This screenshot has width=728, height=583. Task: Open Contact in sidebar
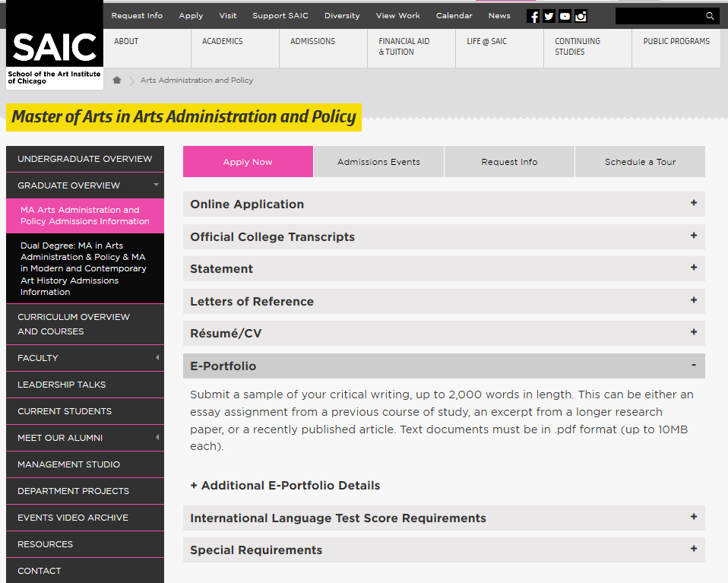pos(85,570)
